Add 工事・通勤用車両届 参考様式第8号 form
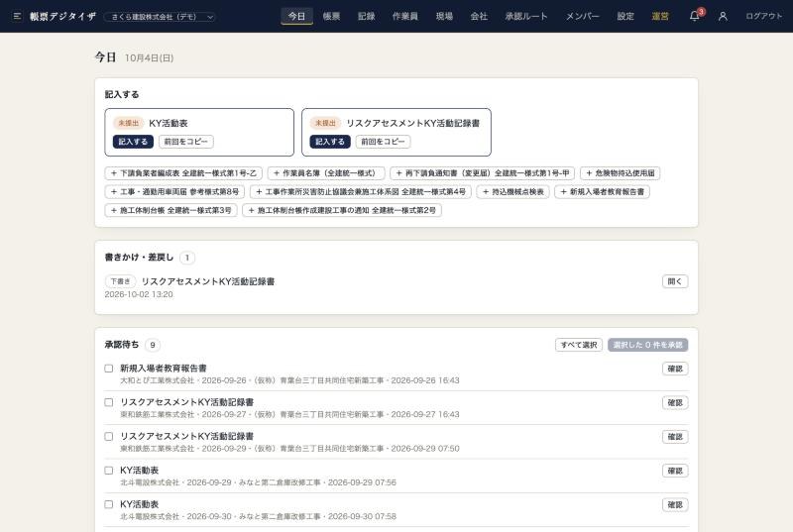The width and height of the screenshot is (793, 532). tap(175, 192)
